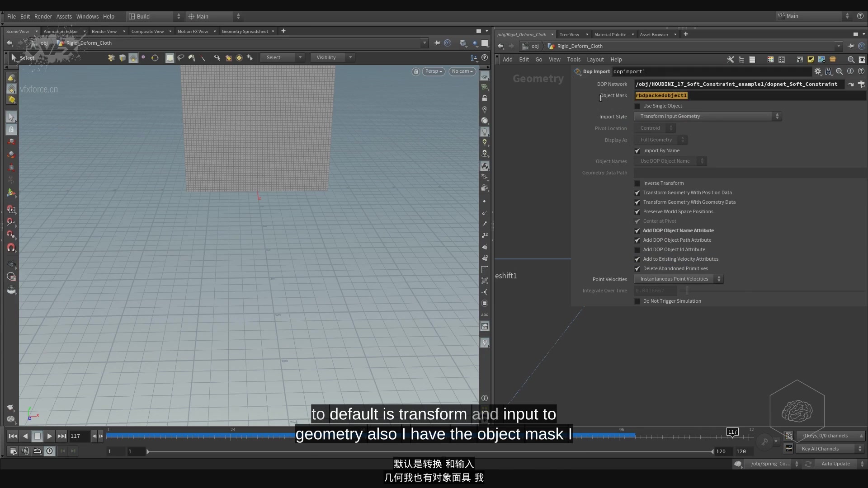
Task: Click the play button in the playback controls
Action: (x=49, y=436)
